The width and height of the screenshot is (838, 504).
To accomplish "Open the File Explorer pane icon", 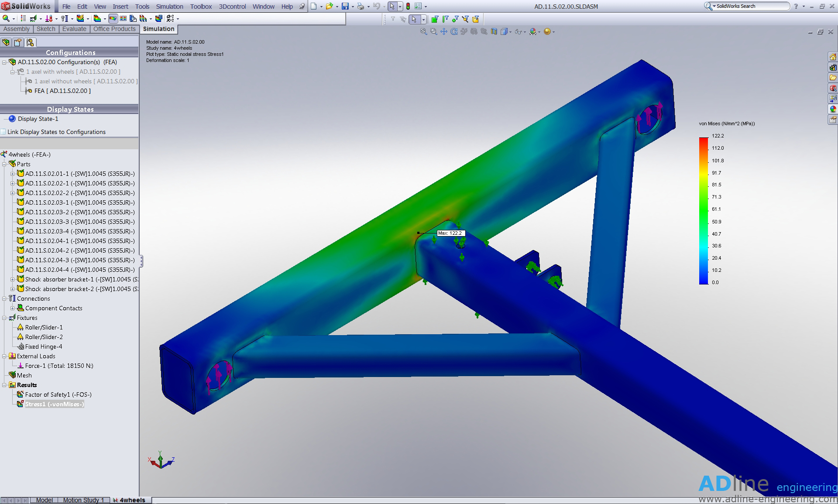I will coord(833,78).
